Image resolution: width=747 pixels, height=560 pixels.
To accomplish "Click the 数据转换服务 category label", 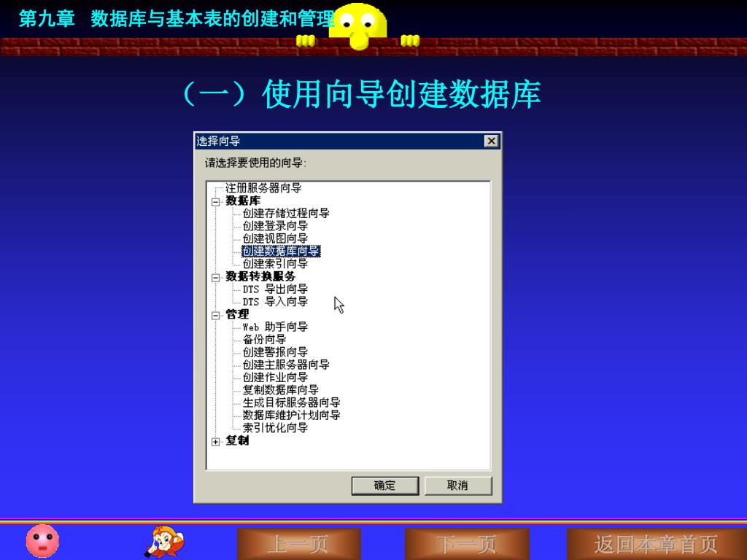I will coord(260,276).
